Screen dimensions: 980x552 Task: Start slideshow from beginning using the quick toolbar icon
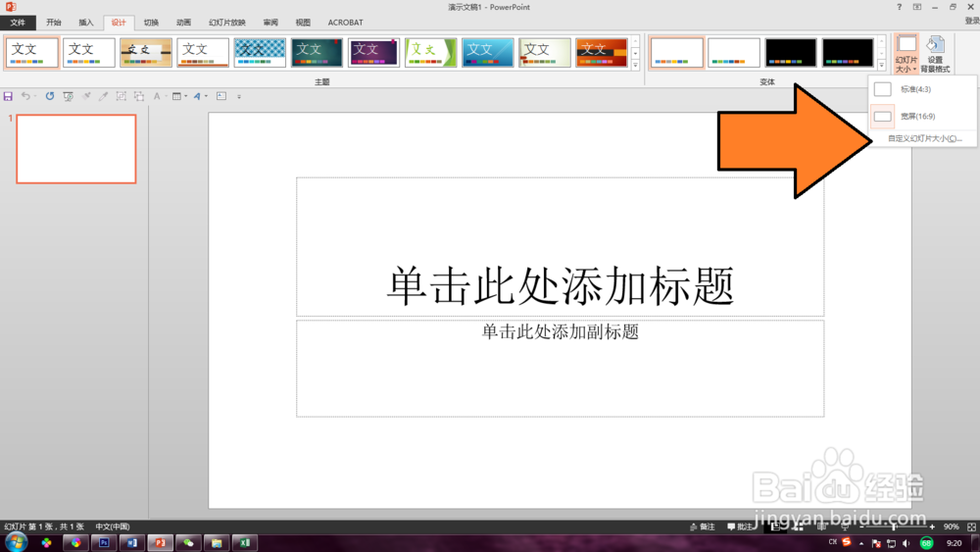click(x=69, y=96)
